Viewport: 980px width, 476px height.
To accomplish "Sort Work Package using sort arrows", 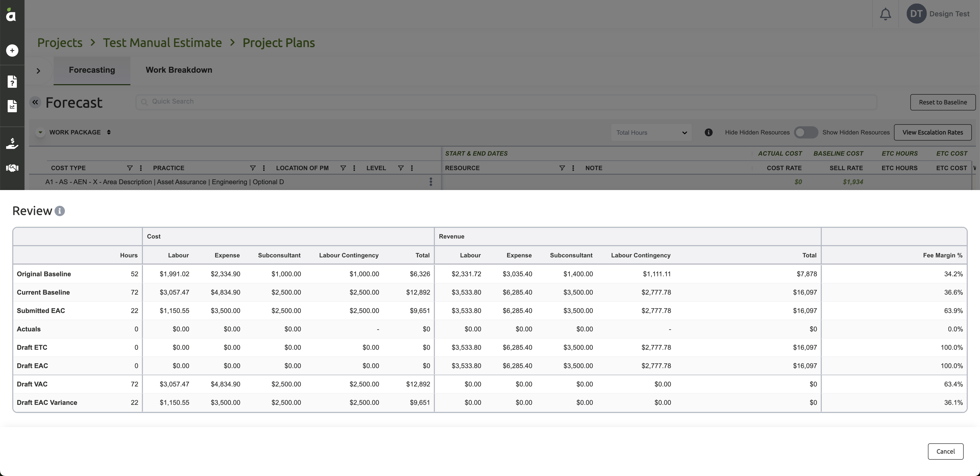I will 109,132.
